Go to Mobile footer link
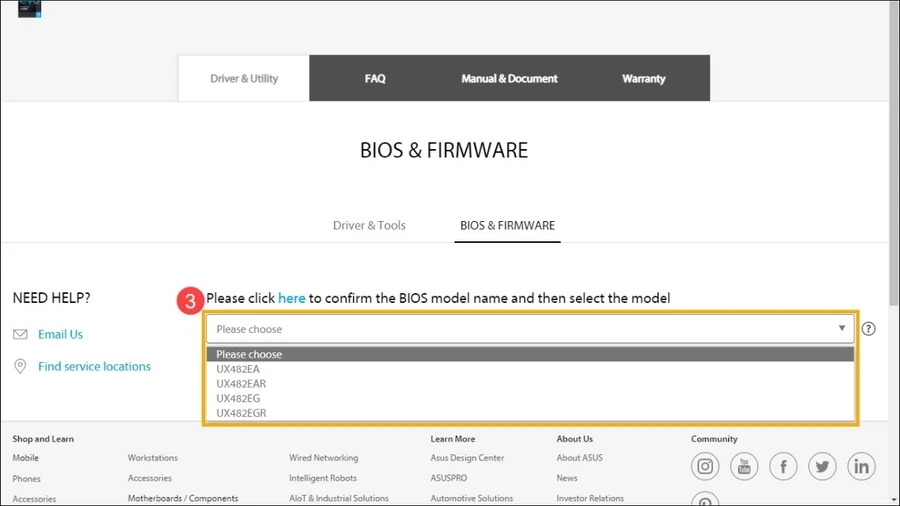The image size is (900, 506). 26,458
